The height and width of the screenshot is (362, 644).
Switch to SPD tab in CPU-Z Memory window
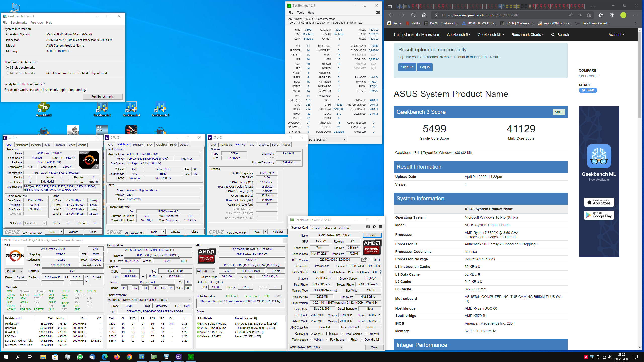(252, 145)
